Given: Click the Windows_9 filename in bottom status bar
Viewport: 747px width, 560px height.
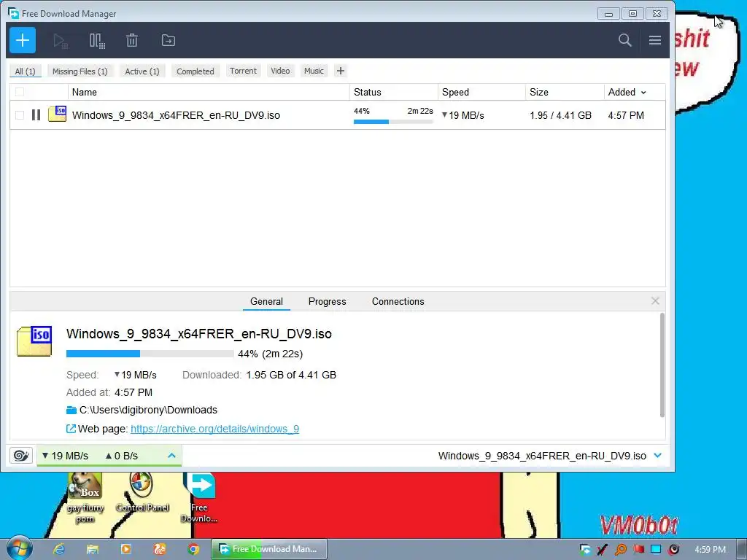Looking at the screenshot, I should click(542, 456).
